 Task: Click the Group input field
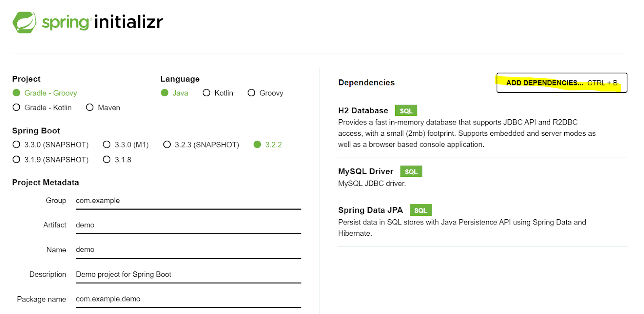(x=188, y=201)
